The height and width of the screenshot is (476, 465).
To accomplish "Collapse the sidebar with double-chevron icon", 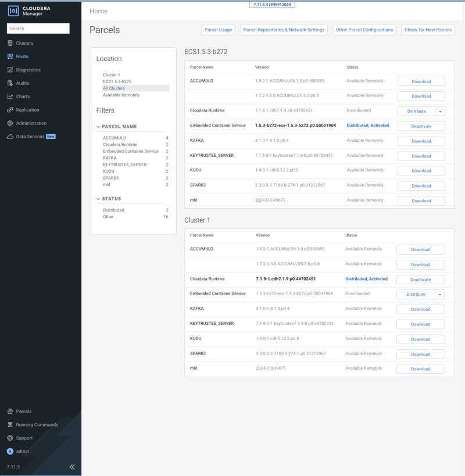I will [72, 467].
